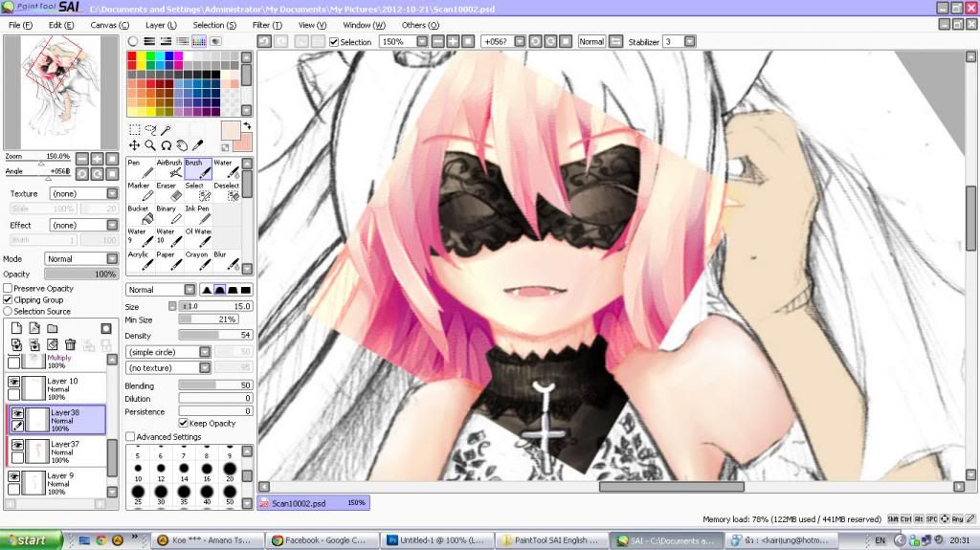Open the File menu
Screen dimensions: 980x550
pos(21,25)
